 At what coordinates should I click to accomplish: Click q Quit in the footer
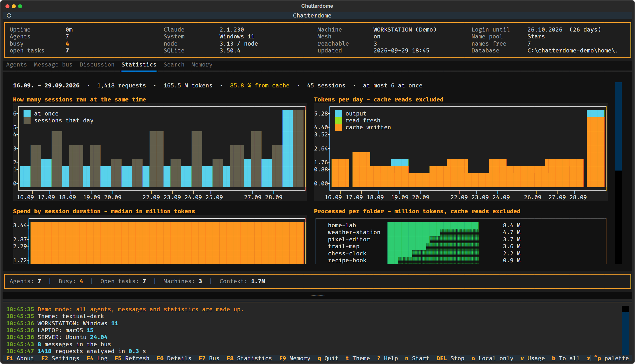click(x=328, y=358)
